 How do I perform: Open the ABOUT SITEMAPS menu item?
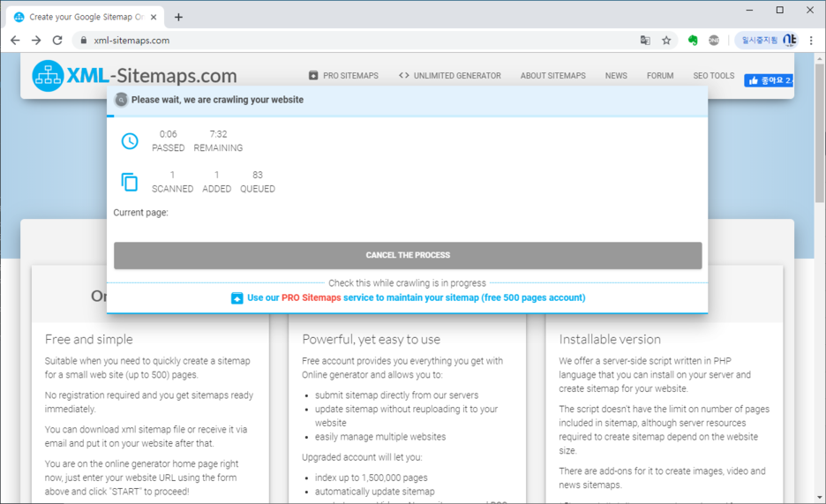553,75
